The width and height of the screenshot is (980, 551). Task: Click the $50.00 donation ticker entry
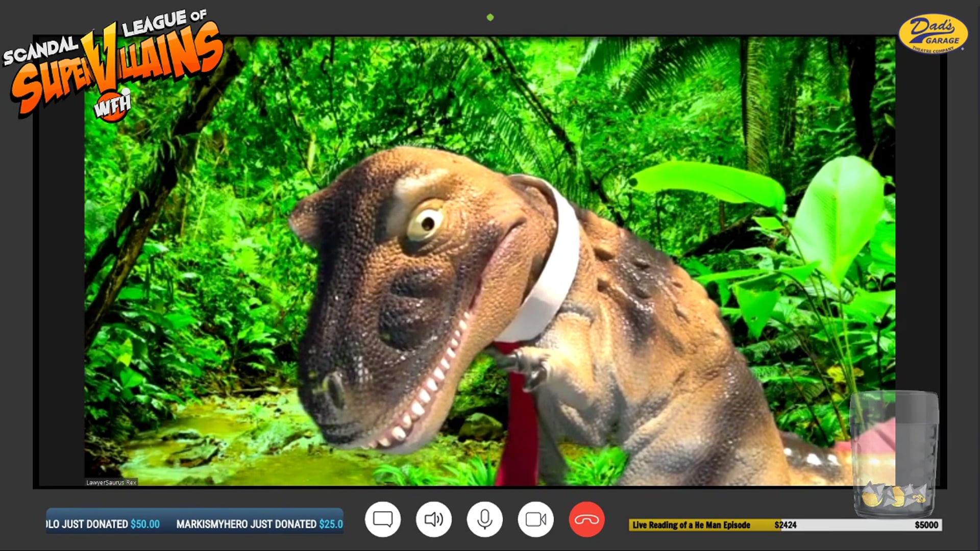(145, 524)
